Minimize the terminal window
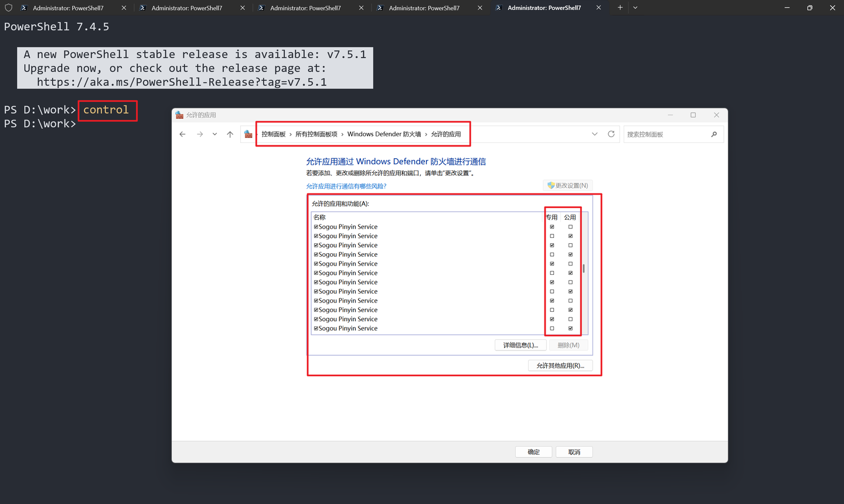The height and width of the screenshot is (504, 844). point(787,8)
